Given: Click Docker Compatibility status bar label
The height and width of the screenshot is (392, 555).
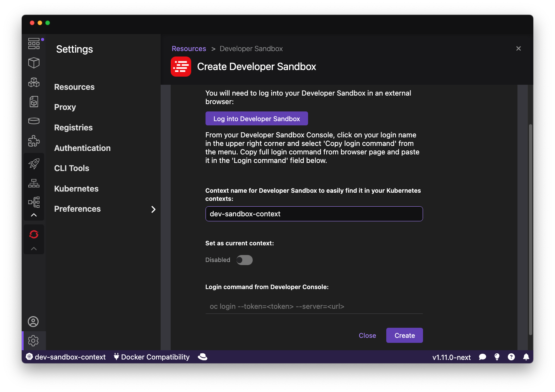Looking at the screenshot, I should pyautogui.click(x=155, y=357).
